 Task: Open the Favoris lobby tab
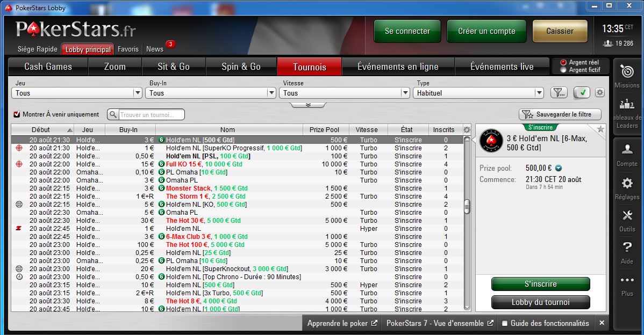tap(128, 49)
